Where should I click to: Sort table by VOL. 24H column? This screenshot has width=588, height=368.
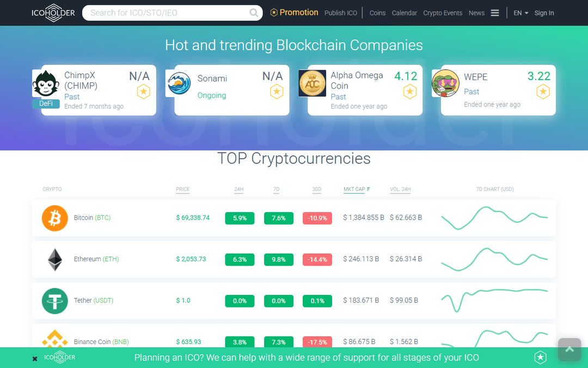(401, 189)
